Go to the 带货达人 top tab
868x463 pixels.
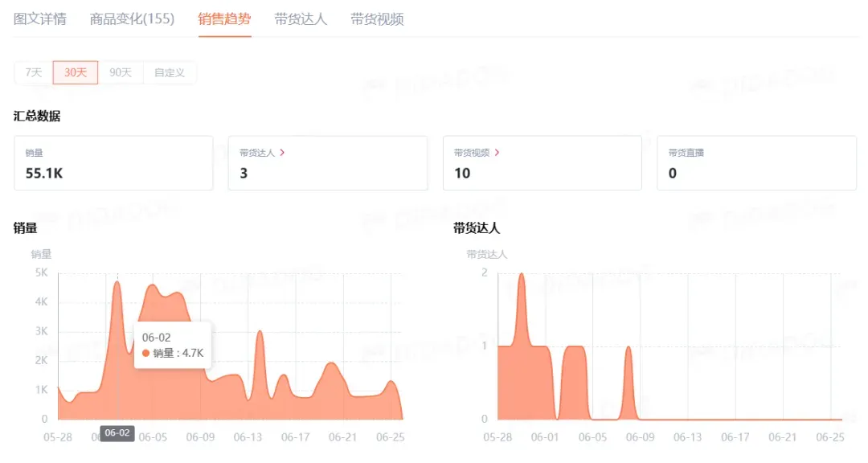(301, 18)
